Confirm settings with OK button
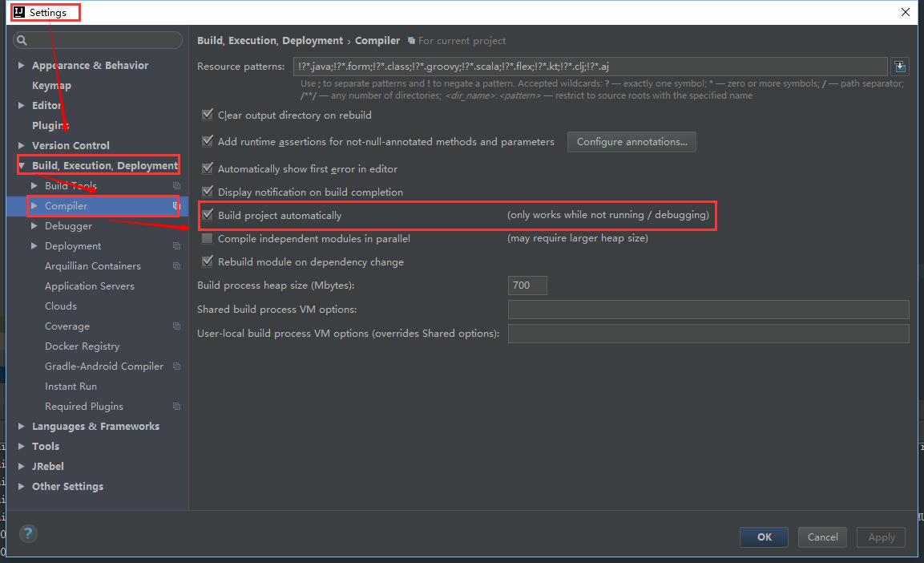Screen dimensions: 924x563 pos(764,537)
